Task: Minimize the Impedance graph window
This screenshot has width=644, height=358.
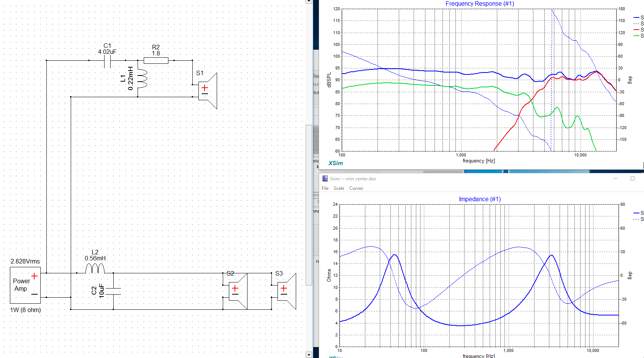Action: (x=615, y=178)
